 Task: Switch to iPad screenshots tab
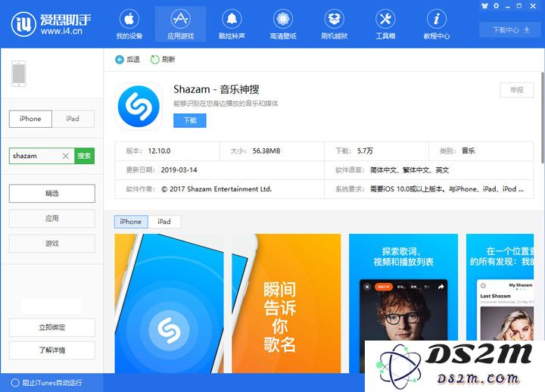pos(164,222)
